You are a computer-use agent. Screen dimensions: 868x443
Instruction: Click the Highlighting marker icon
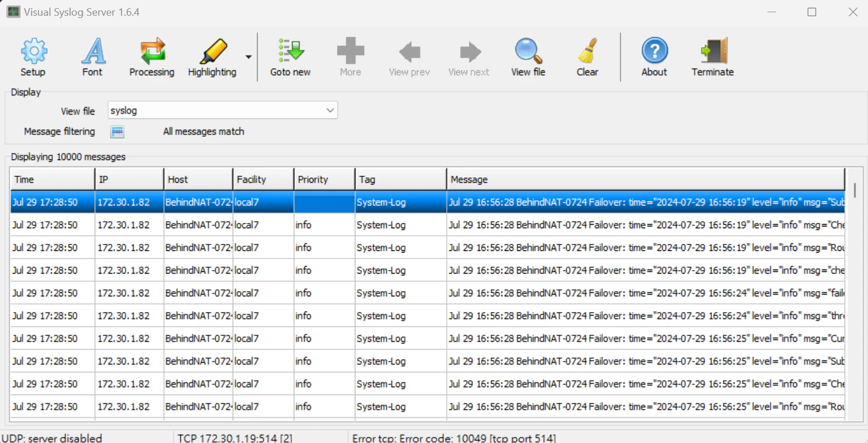(x=213, y=51)
